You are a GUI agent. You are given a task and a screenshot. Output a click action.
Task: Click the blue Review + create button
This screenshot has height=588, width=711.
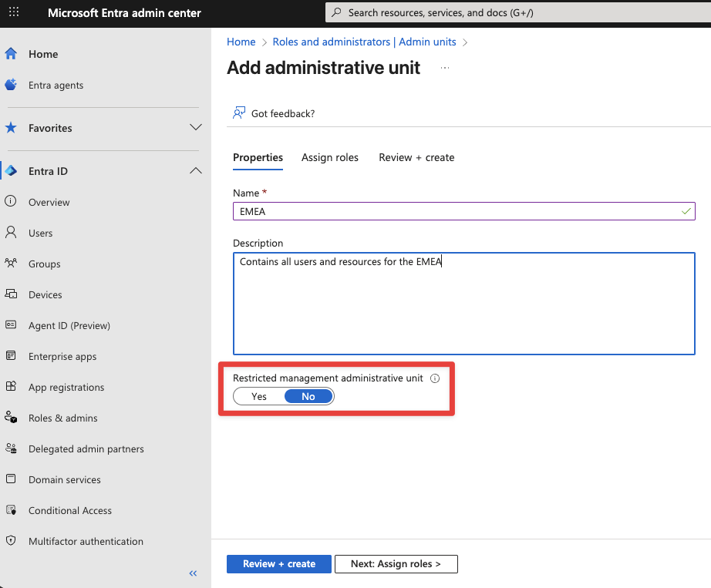[278, 564]
